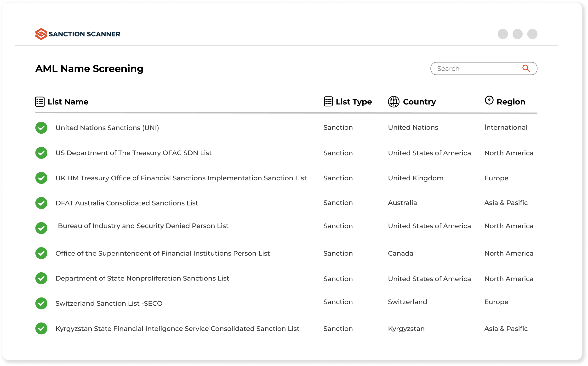Click the Europe region in UK row
Screen dimensions: 588x366
point(496,178)
